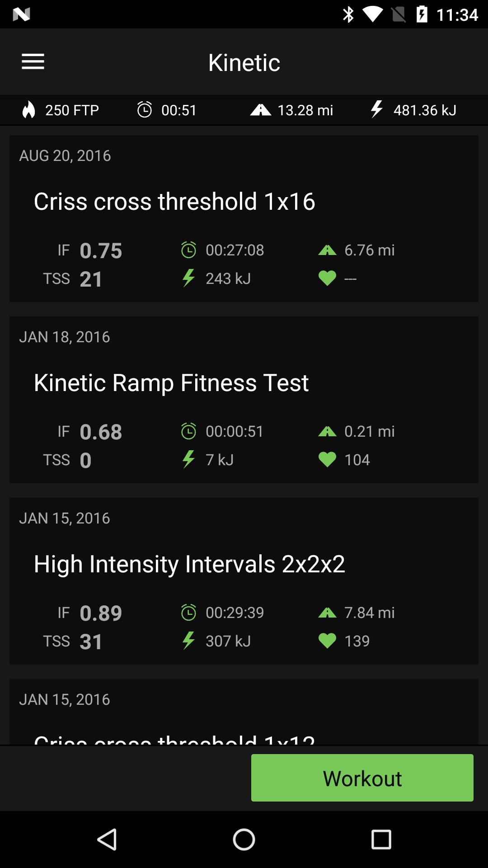Image resolution: width=488 pixels, height=868 pixels.
Task: Go back using Android back button
Action: point(108,840)
